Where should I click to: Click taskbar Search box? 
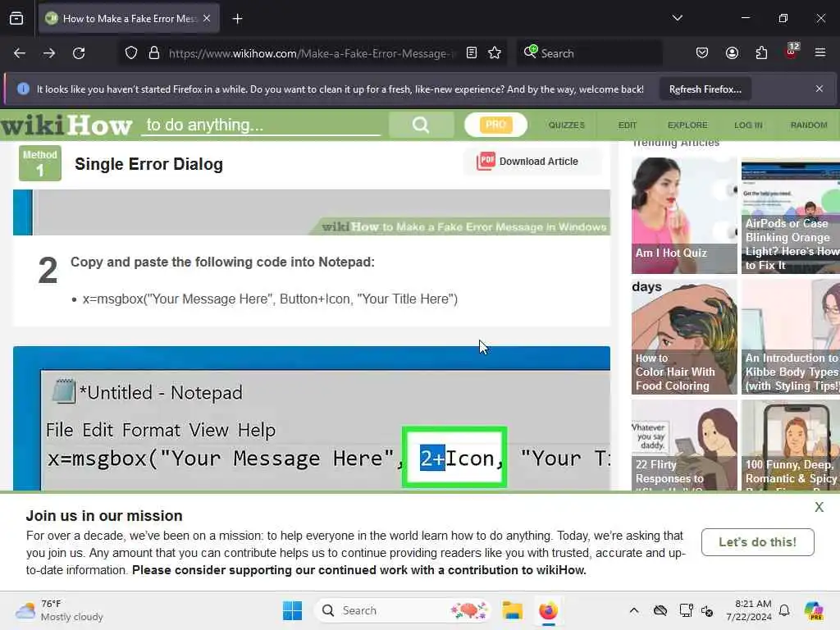coord(402,610)
